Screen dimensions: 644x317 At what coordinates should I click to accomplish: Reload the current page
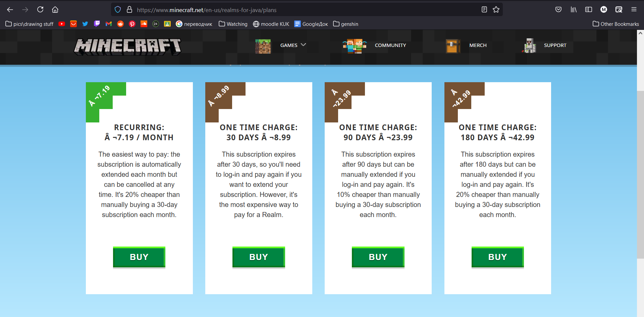click(x=40, y=10)
